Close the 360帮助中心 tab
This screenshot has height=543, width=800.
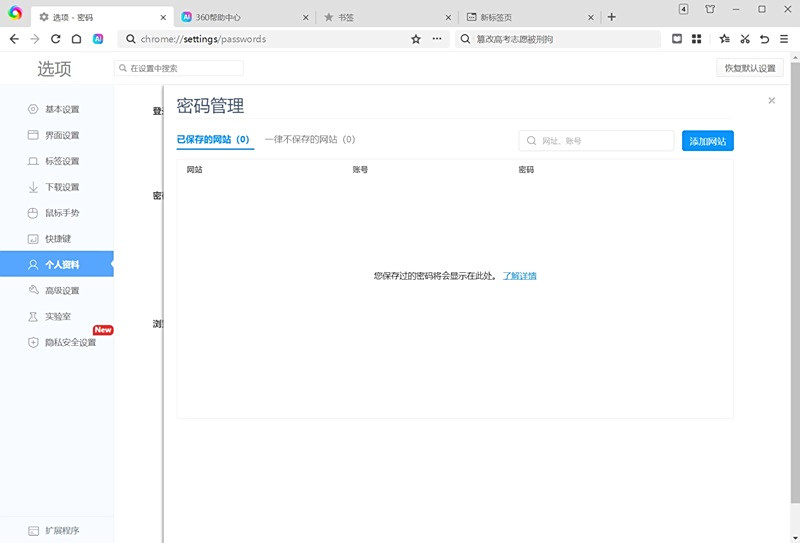(306, 17)
